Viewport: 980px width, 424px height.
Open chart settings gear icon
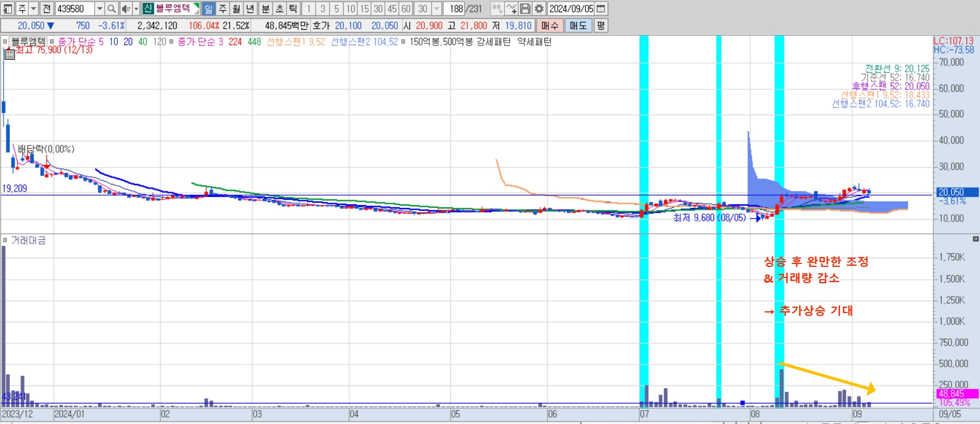pyautogui.click(x=539, y=9)
